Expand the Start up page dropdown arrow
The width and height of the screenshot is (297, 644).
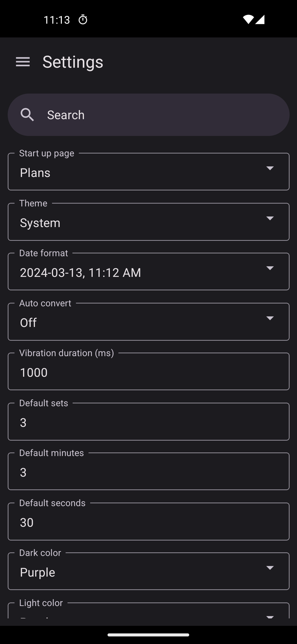(270, 168)
